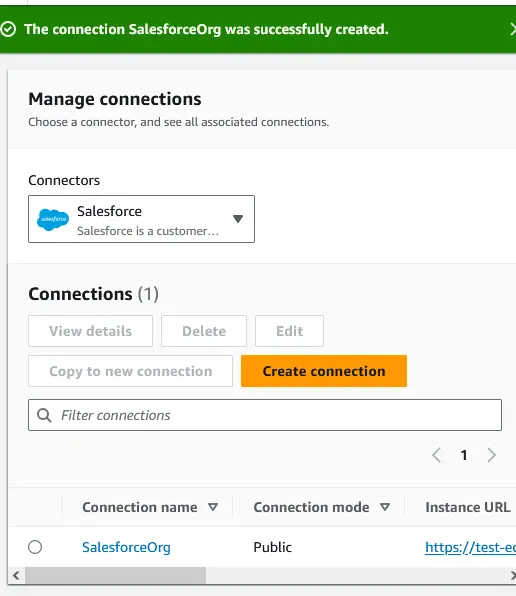Go to next page of connections
Viewport: 516px width, 596px height.
click(491, 455)
